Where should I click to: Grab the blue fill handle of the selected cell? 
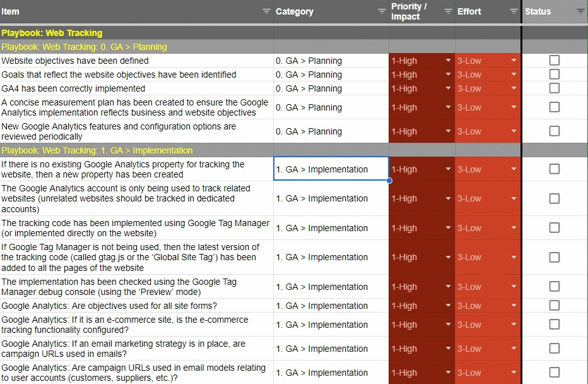point(389,181)
